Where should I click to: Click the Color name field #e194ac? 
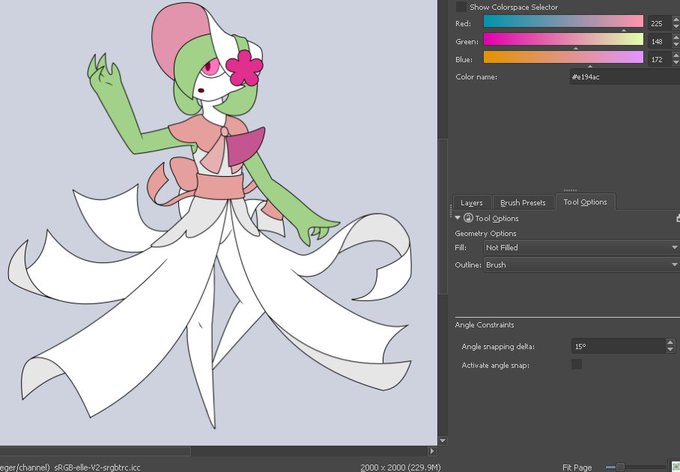tap(624, 77)
